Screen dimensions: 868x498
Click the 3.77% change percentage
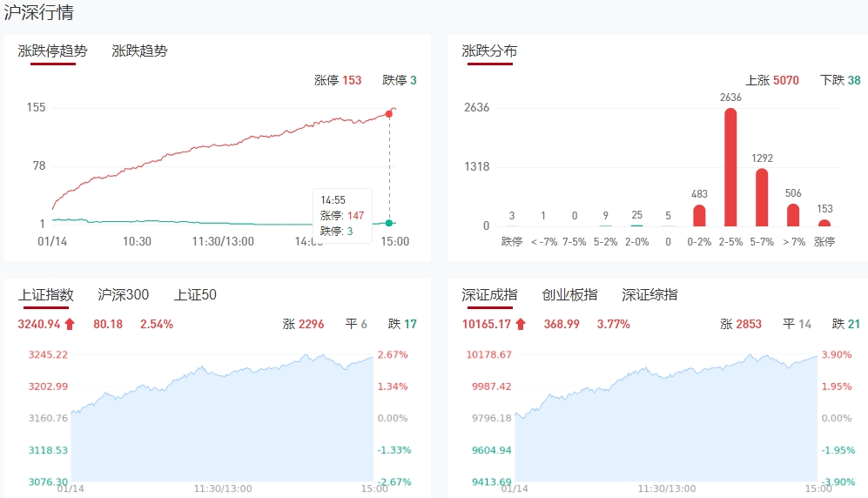pos(614,324)
